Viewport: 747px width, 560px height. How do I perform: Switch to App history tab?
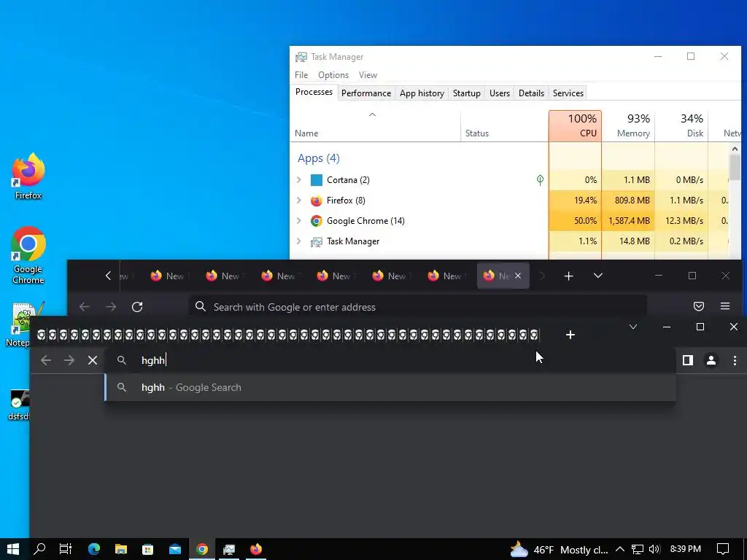coord(422,93)
